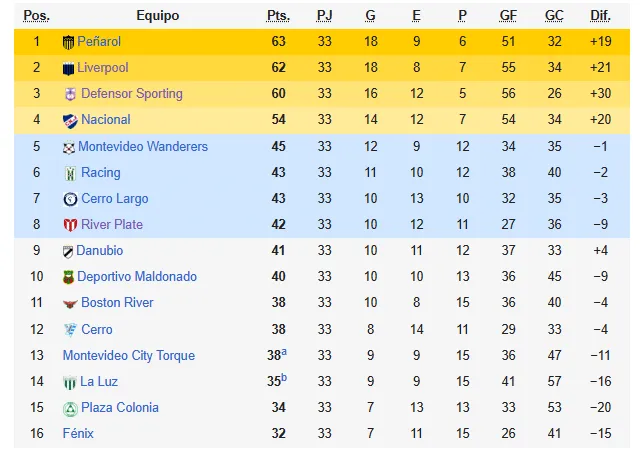Click footnote b beside La Luz's points
This screenshot has width=643, height=455.
(284, 378)
